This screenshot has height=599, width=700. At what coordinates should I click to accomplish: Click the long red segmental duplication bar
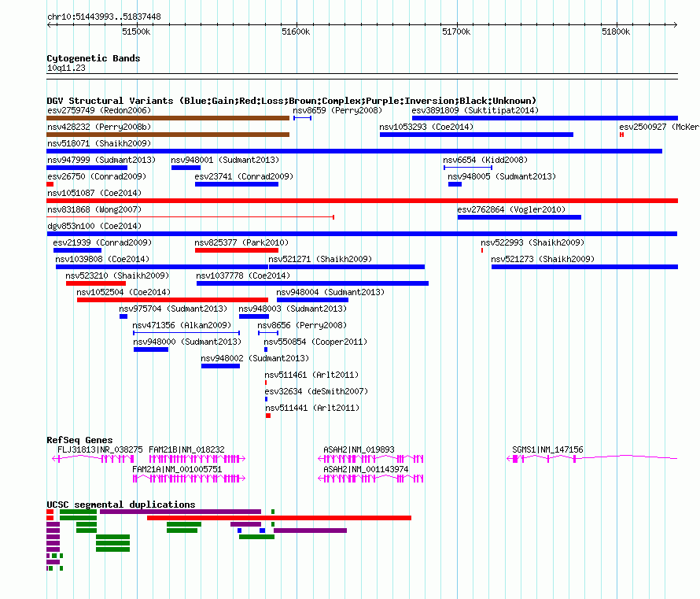[x=279, y=518]
